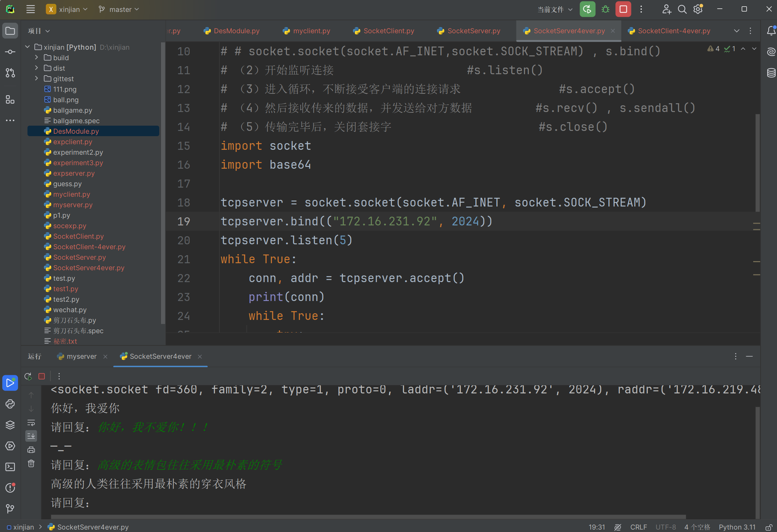Image resolution: width=777 pixels, height=532 pixels.
Task: Open the Python Console tool window
Action: coord(10,404)
